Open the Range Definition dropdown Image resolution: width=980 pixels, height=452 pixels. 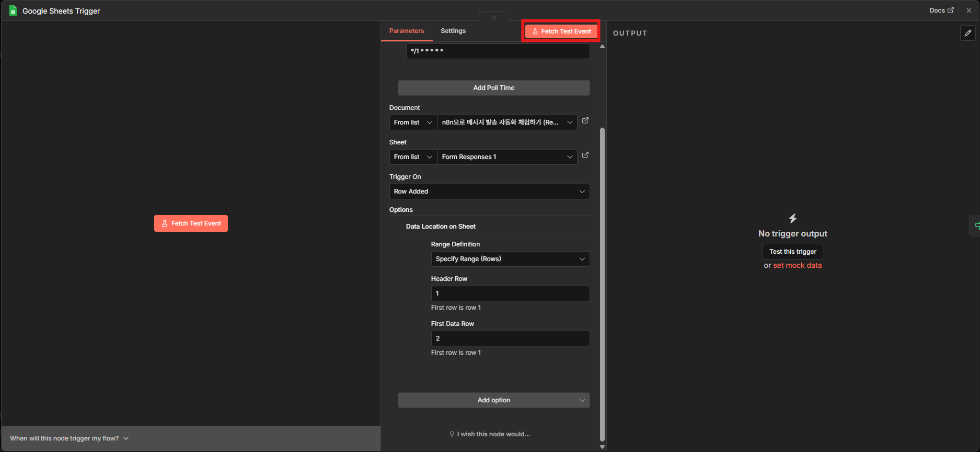click(x=510, y=259)
